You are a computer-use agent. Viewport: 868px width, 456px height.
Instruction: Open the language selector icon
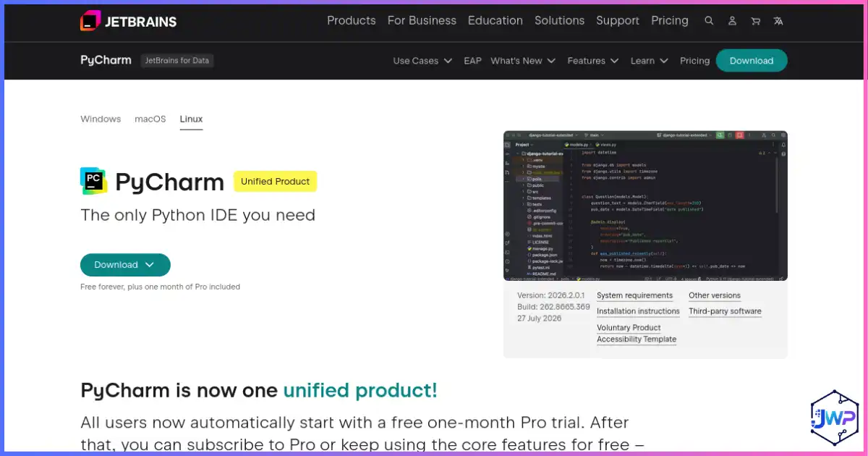click(x=778, y=21)
